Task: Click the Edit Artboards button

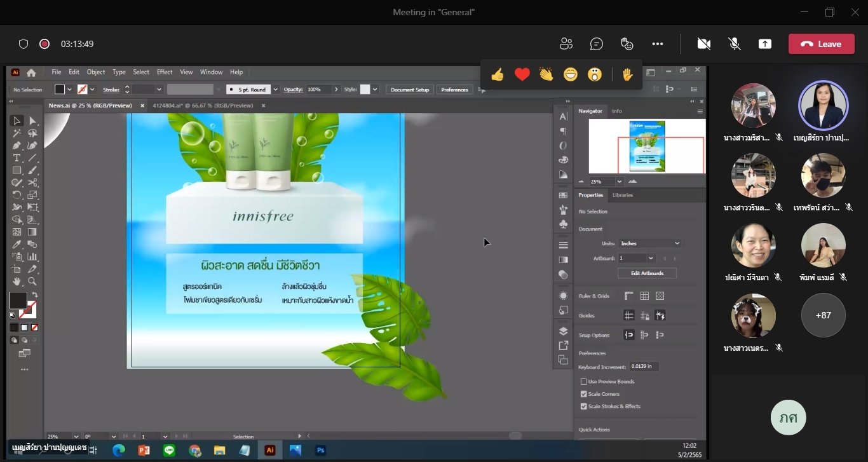Action: point(647,273)
